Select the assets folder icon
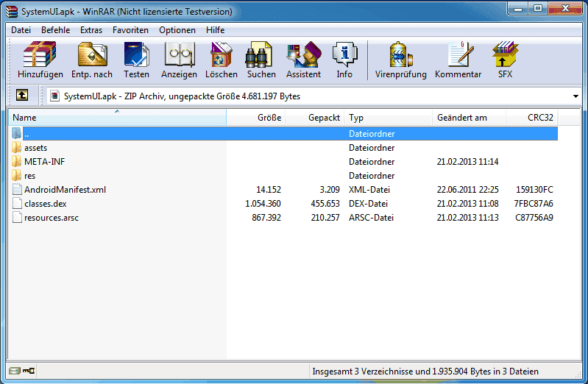Screen dimensions: 588x384 coord(16,147)
